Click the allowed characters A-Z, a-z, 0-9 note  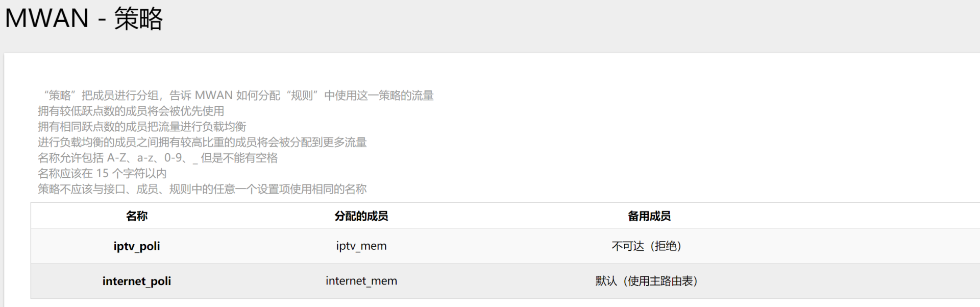(157, 158)
